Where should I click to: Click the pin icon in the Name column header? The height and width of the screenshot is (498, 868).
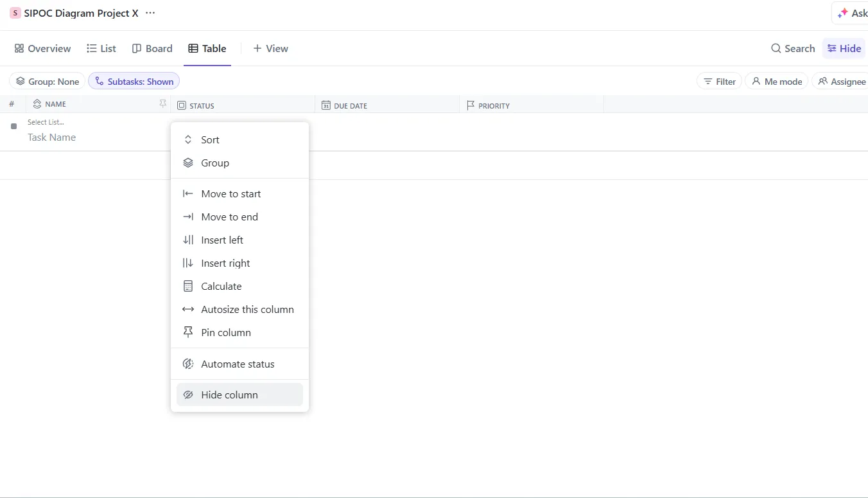coord(163,103)
